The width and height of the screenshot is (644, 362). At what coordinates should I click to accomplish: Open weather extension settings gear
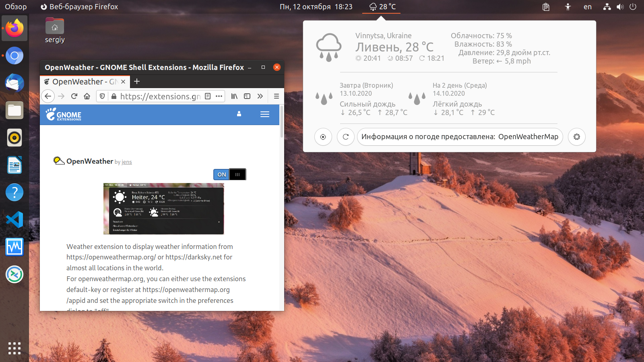click(577, 137)
